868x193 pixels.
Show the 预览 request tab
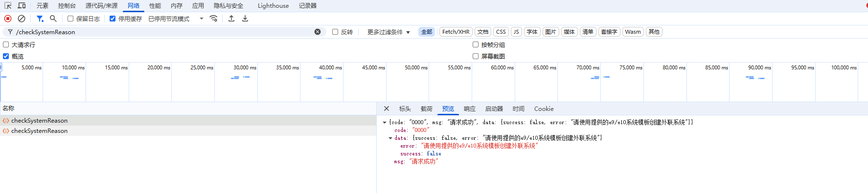pyautogui.click(x=448, y=108)
